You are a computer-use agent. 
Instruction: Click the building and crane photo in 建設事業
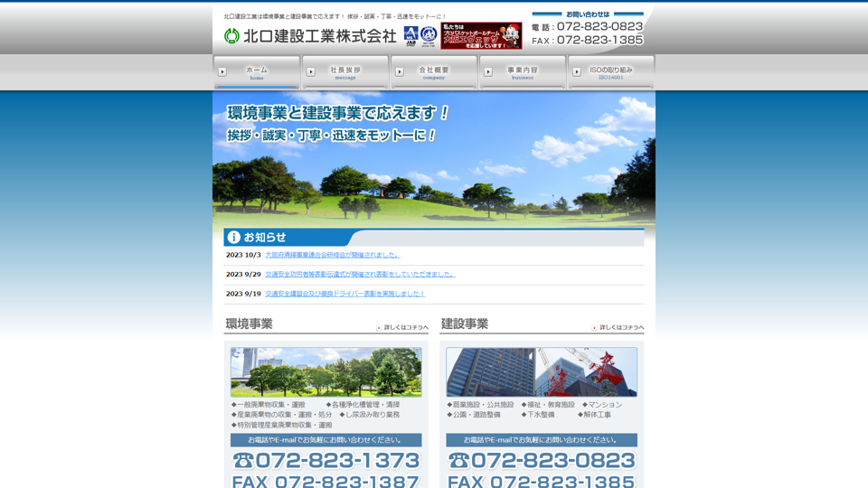[541, 371]
